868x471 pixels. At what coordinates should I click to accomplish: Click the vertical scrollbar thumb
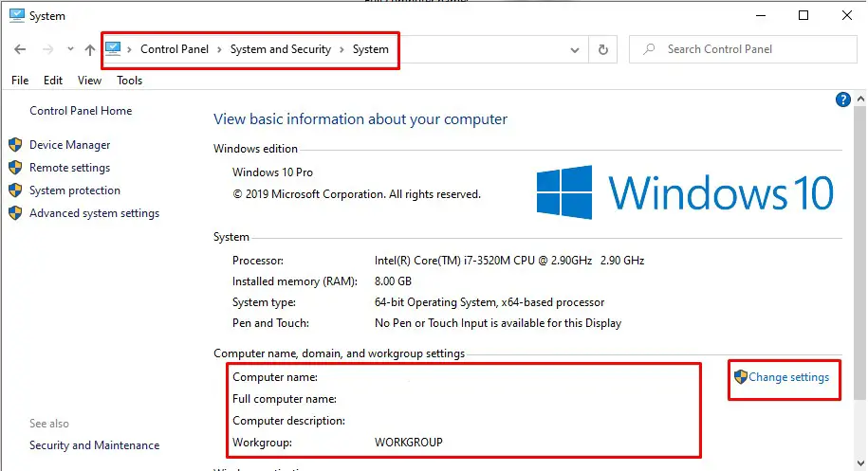[x=860, y=253]
